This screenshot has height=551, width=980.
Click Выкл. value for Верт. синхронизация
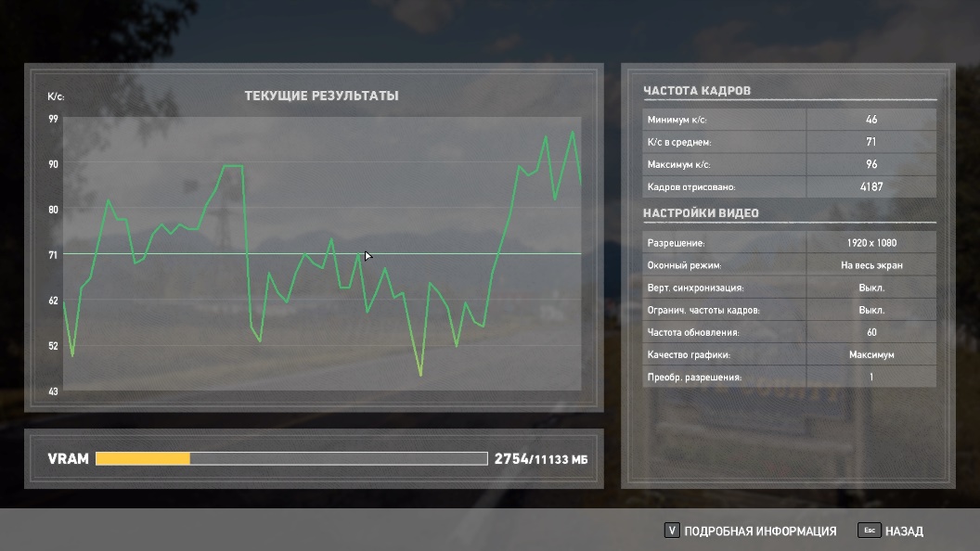871,288
